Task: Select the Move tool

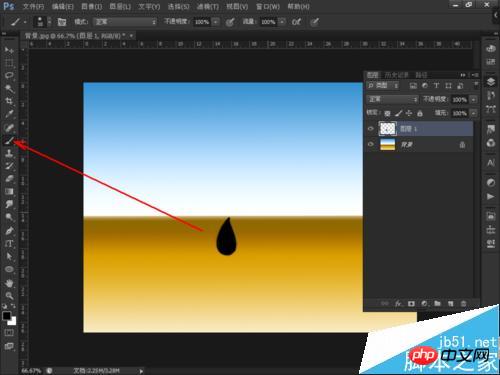Action: pyautogui.click(x=9, y=50)
